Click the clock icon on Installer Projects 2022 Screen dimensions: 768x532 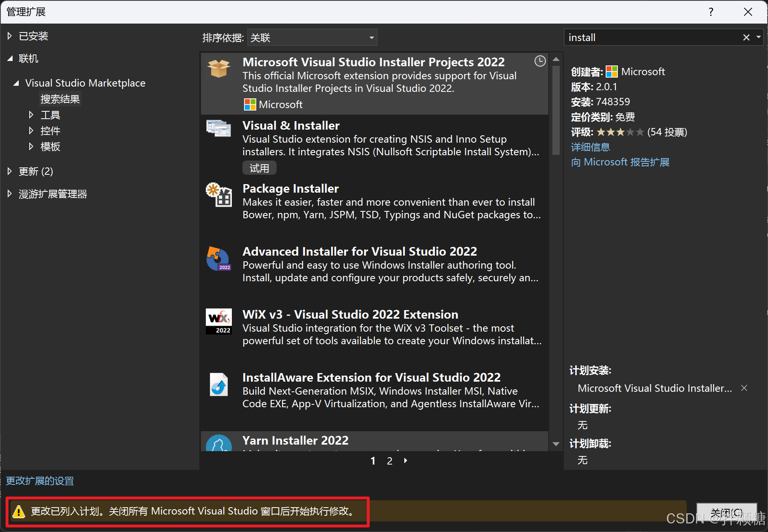540,61
